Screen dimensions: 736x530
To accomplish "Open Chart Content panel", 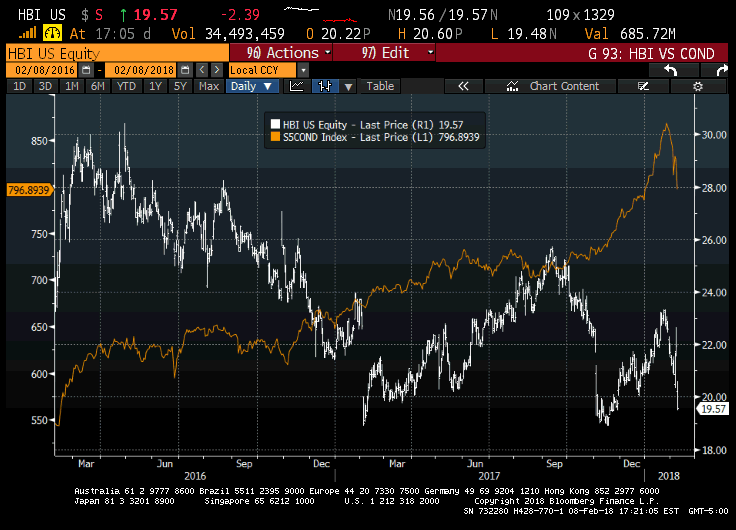I will coord(550,86).
